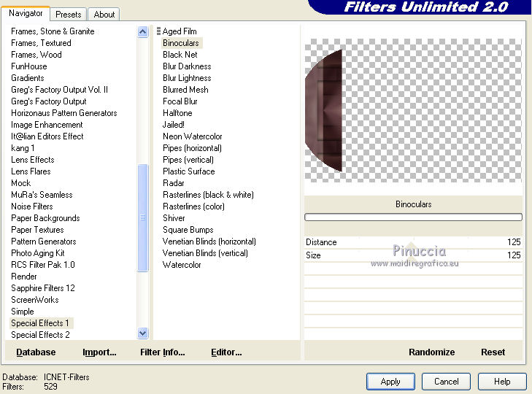This screenshot has height=394, width=532.
Task: Select the Rasterlines (color) filter
Action: (193, 206)
